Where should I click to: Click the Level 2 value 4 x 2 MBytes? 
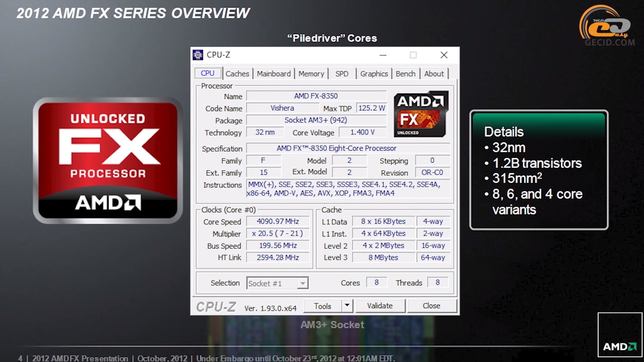tap(383, 245)
